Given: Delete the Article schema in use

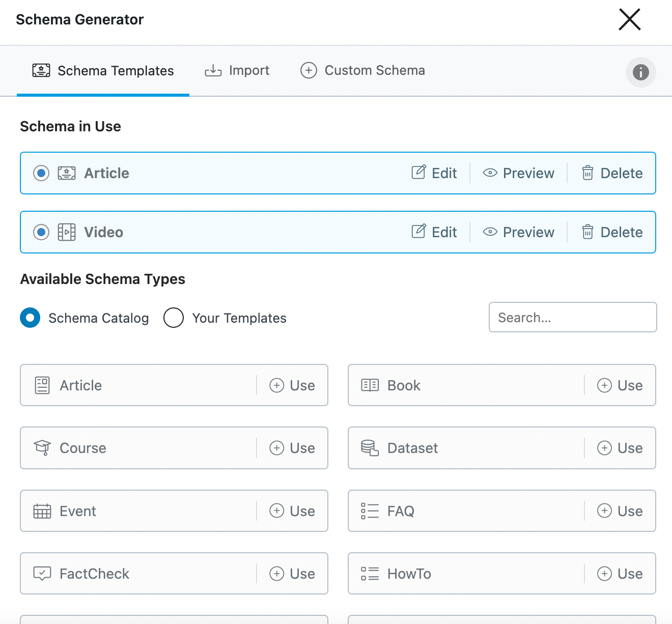Looking at the screenshot, I should 612,173.
